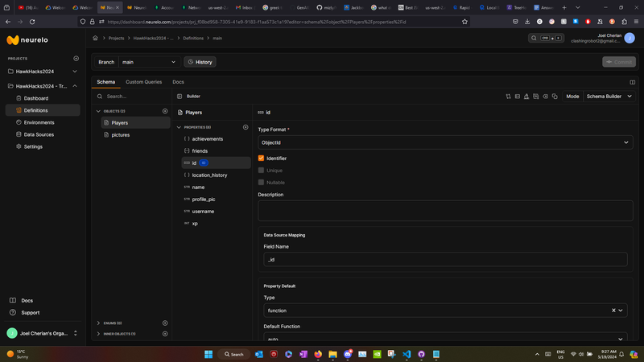The width and height of the screenshot is (644, 362).
Task: Click the save schema toolbar icon
Action: point(535,97)
